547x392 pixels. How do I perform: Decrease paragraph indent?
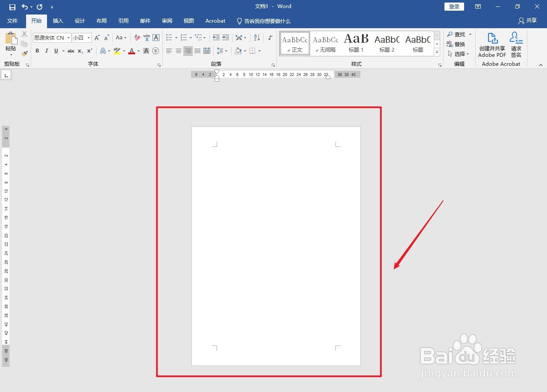click(216, 38)
